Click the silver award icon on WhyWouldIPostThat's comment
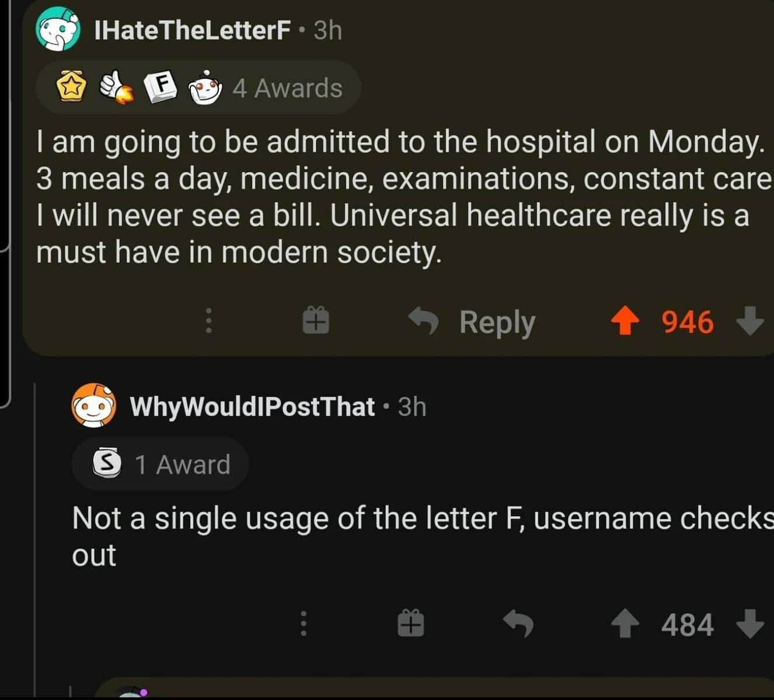Viewport: 774px width, 700px height. [x=109, y=464]
